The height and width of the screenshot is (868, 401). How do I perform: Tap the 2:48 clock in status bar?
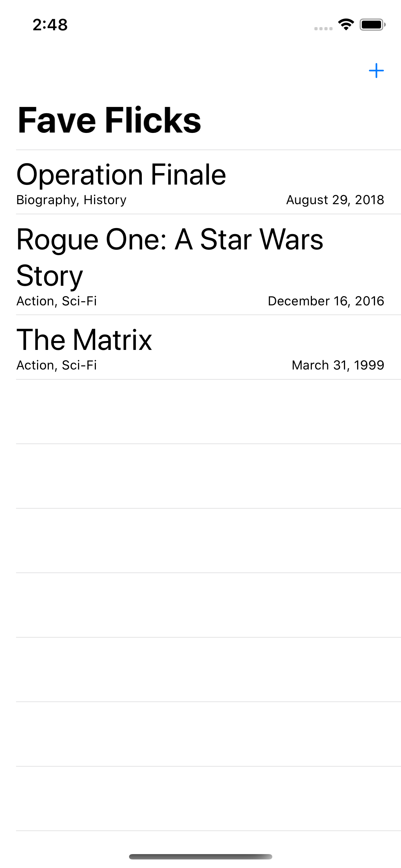pyautogui.click(x=50, y=25)
